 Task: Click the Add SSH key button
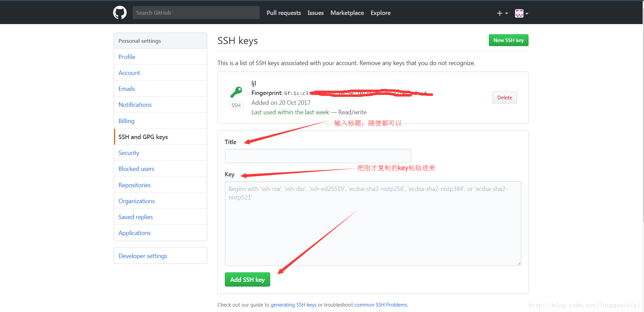click(248, 279)
